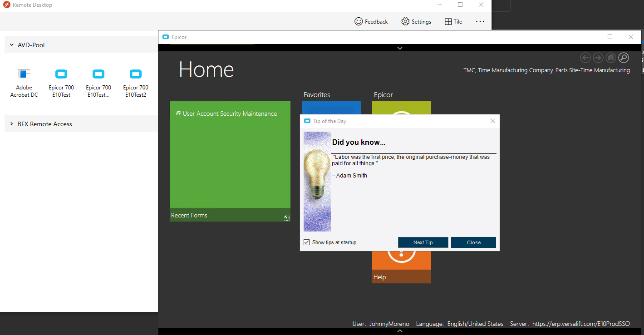This screenshot has width=644, height=335.
Task: Switch Remote Desktop to Tile view
Action: [453, 21]
